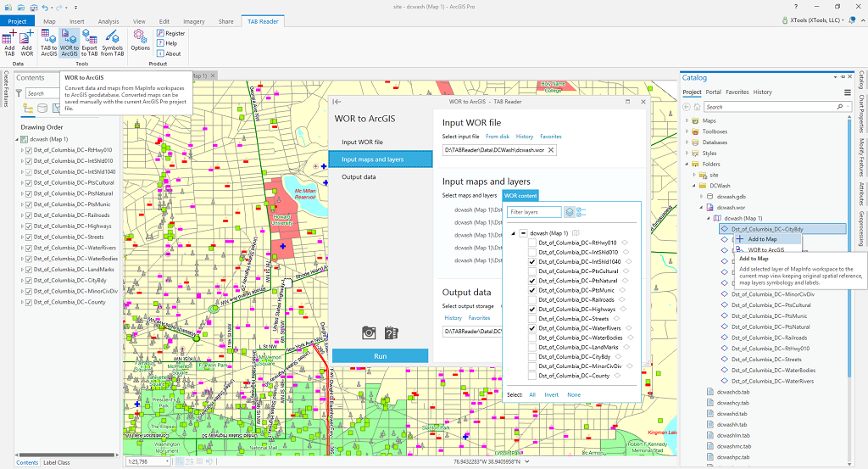Open the Analysis ribbon tab
Screen dimensions: 868x469
(x=108, y=21)
